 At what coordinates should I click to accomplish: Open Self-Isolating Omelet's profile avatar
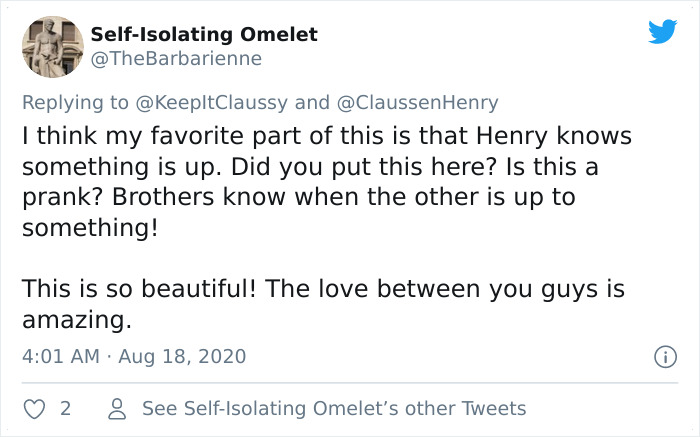tap(51, 46)
